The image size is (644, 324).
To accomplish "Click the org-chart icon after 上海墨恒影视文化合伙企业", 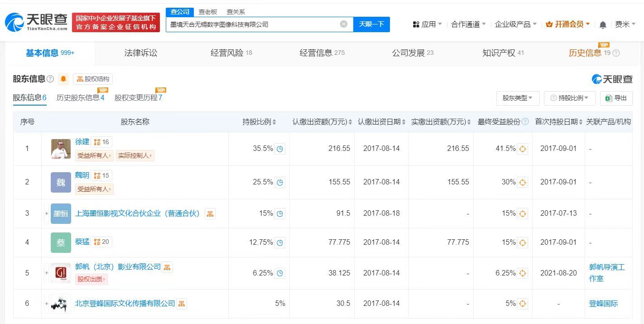I will coord(210,213).
